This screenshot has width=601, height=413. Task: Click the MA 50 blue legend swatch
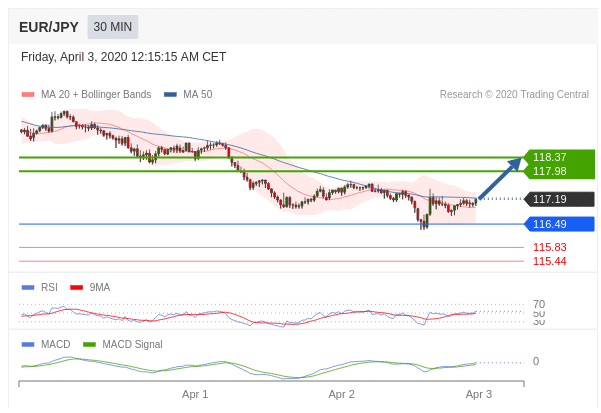click(x=170, y=94)
